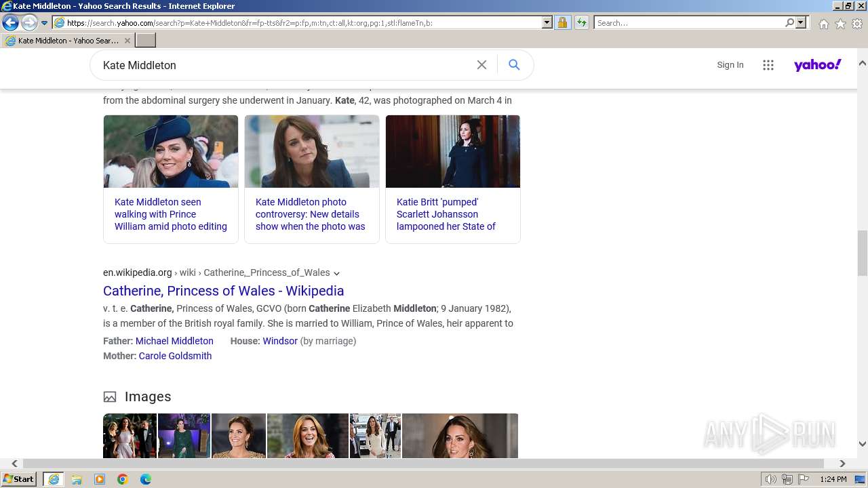
Task: Open 'Kate Middleton photo controversy' article link
Action: [311, 214]
